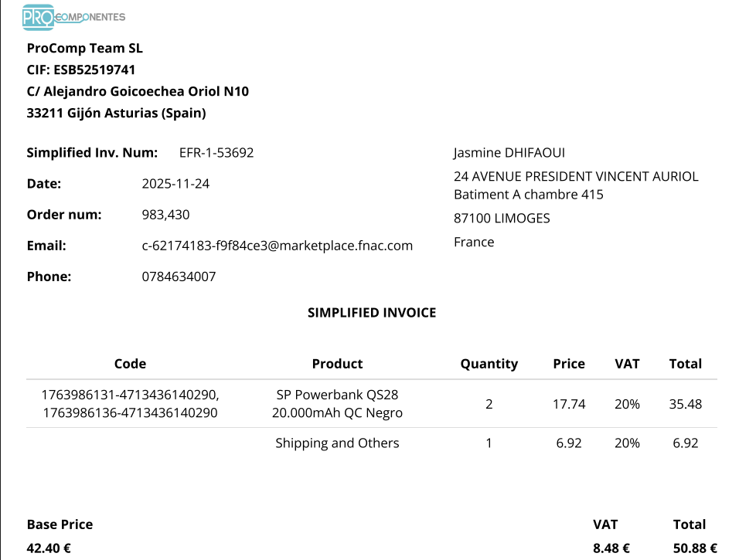Image resolution: width=739 pixels, height=560 pixels.
Task: Select the CIF ESB52519741 line
Action: tap(81, 70)
